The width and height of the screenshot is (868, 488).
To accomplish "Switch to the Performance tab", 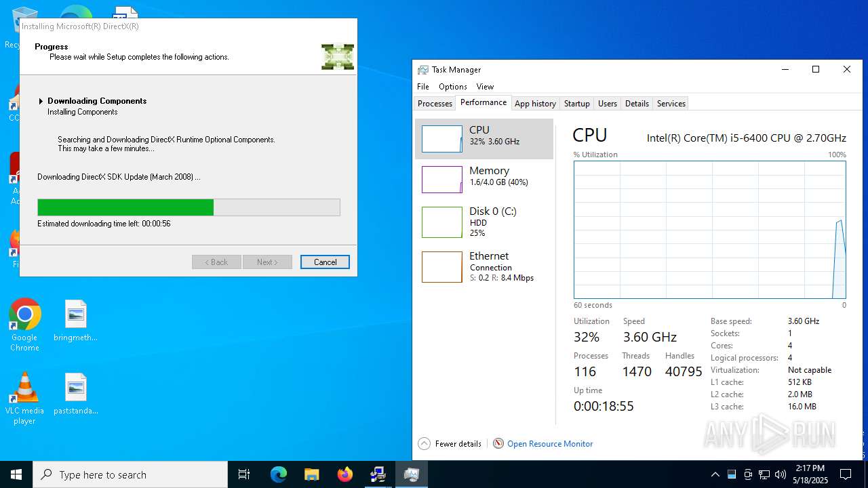I will pyautogui.click(x=484, y=102).
